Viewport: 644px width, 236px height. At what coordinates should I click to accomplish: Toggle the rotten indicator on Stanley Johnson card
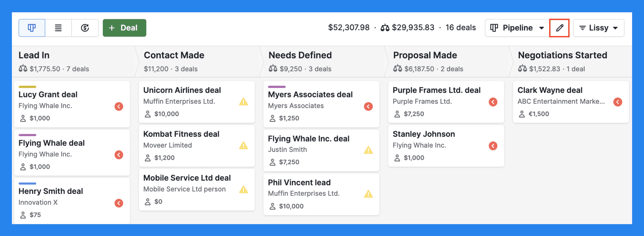493,146
